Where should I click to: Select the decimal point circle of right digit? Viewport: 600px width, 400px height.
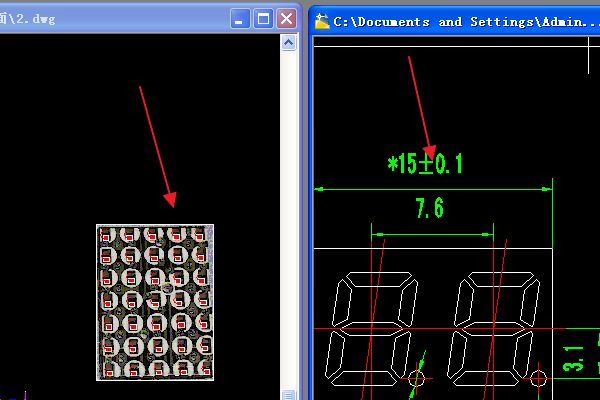tap(538, 379)
